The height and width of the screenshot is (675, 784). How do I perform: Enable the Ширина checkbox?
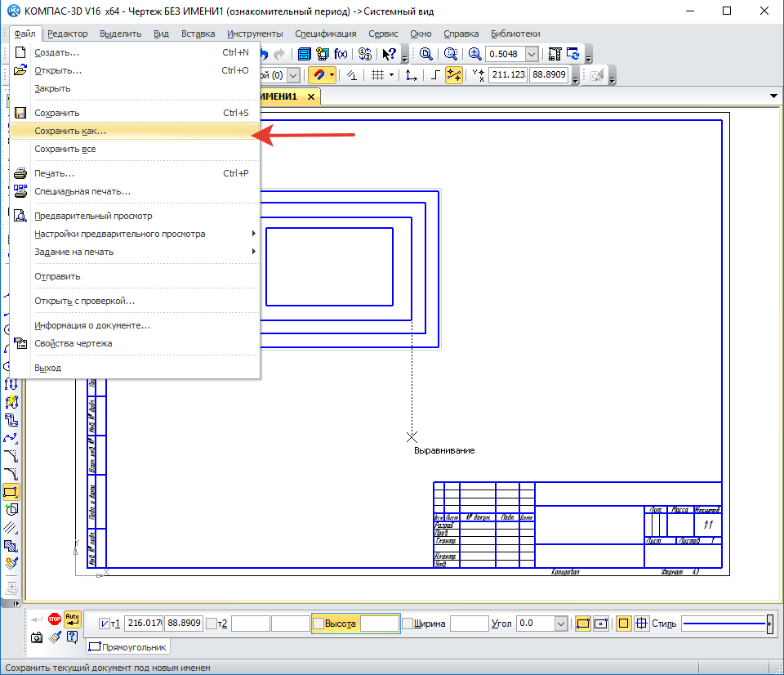(407, 624)
